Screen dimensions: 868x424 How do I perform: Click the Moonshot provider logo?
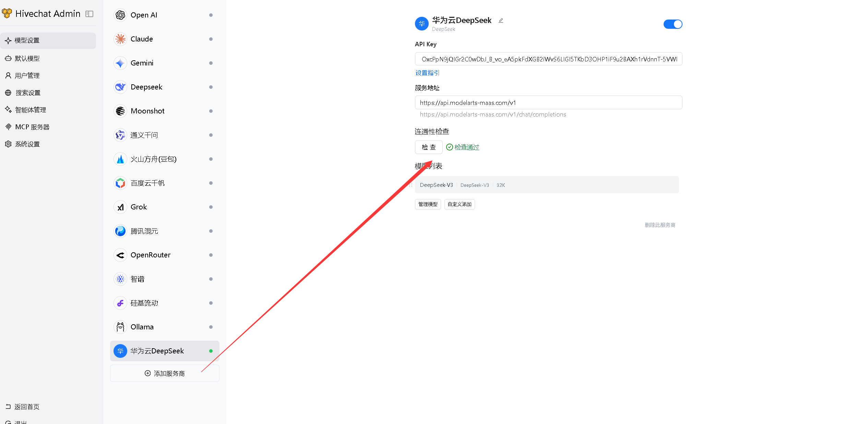[120, 111]
